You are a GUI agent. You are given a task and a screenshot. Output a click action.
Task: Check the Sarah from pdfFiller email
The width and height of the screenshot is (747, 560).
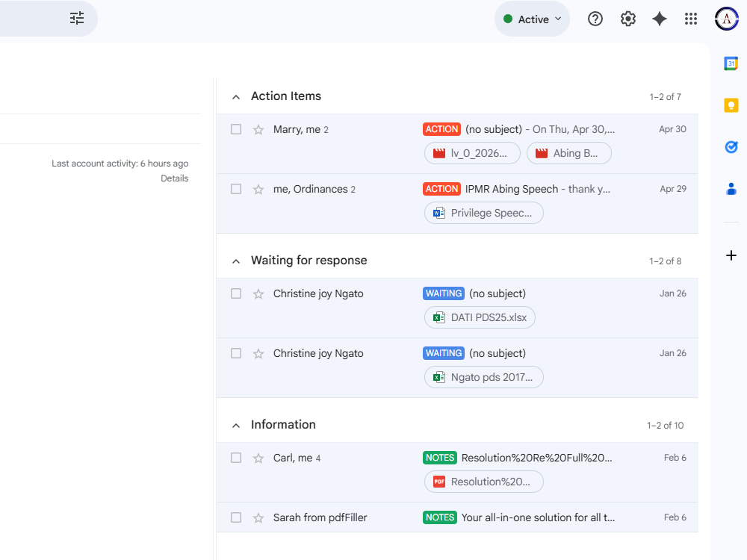[x=236, y=517]
